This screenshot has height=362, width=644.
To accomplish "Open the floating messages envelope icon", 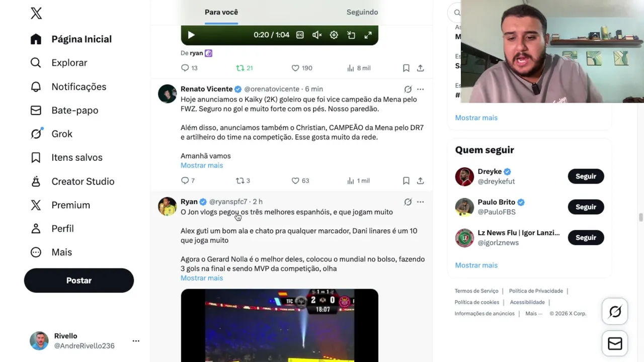I will pyautogui.click(x=615, y=343).
